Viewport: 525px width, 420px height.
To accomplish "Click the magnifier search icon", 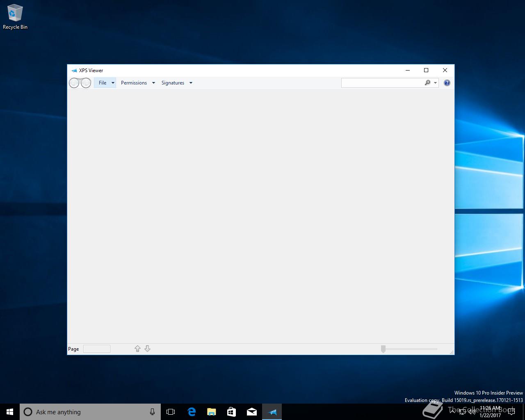I will [x=427, y=83].
